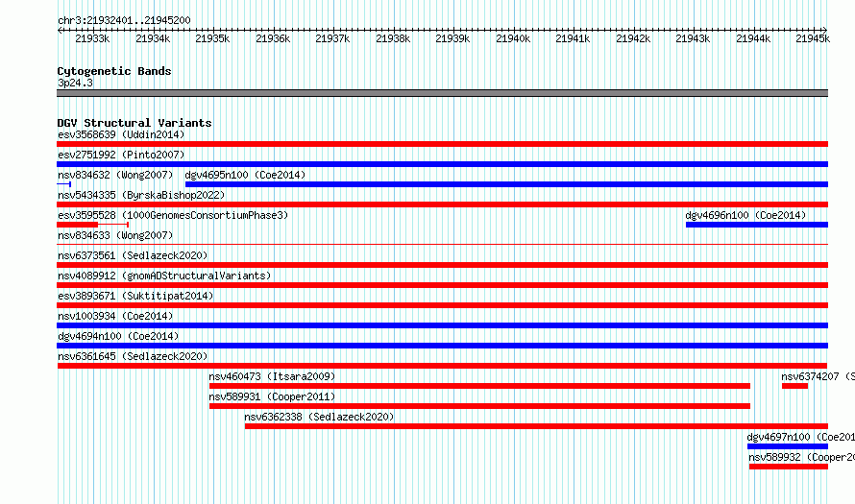
Task: Click the esv3568639 (Uddin2014) variant label
Action: [x=121, y=134]
